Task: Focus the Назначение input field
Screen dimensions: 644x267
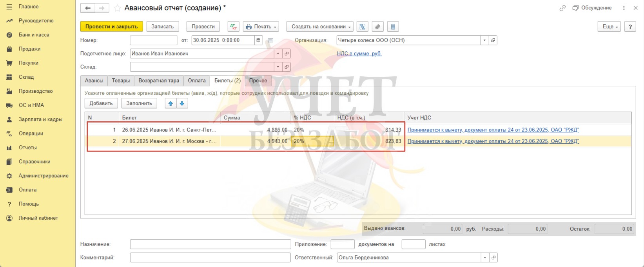Action: pyautogui.click(x=210, y=244)
